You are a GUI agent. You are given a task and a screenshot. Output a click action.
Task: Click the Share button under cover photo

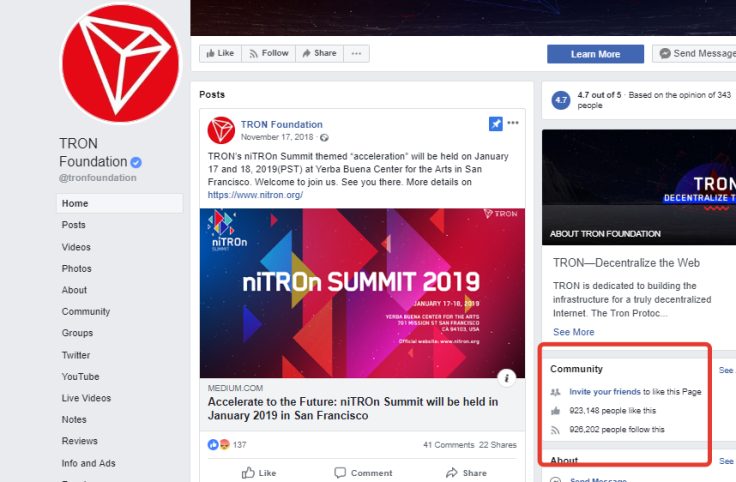(x=320, y=54)
